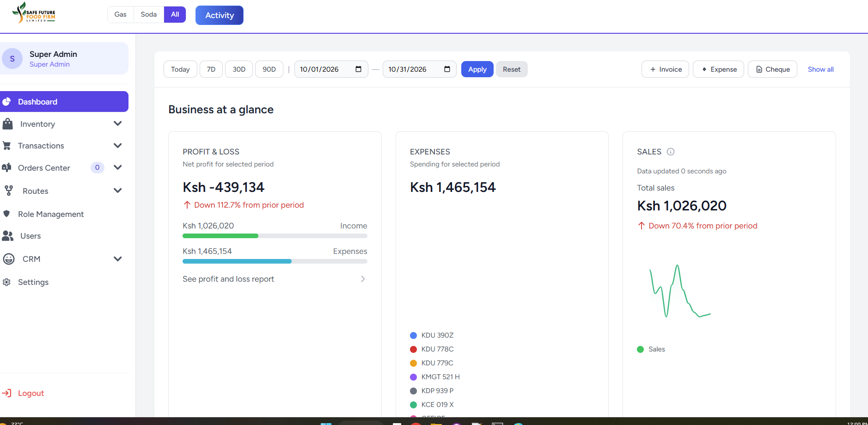Screen dimensions: 868x425
Task: Select the Gas filter
Action: 121,14
